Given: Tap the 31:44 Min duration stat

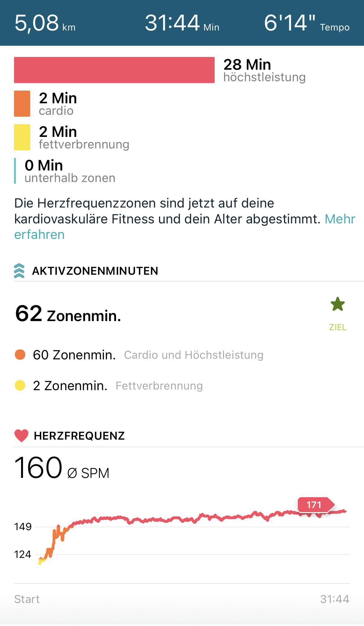Looking at the screenshot, I should pyautogui.click(x=182, y=23).
